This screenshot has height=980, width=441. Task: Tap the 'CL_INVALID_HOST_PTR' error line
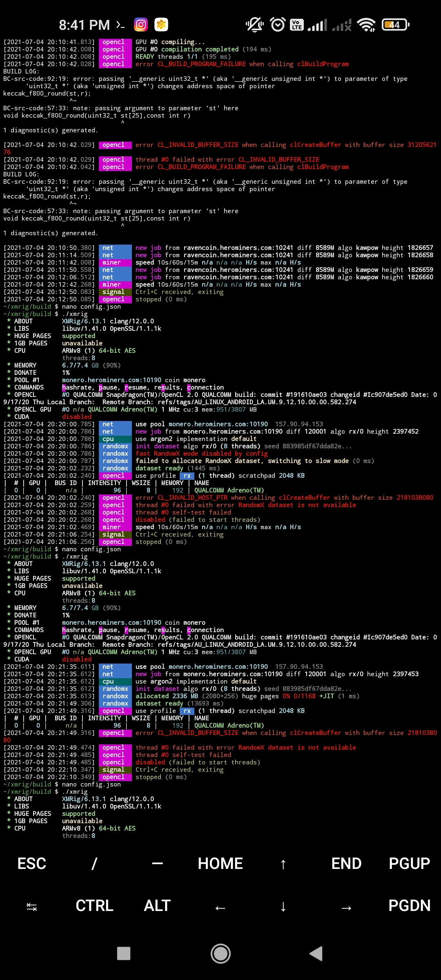point(218,498)
